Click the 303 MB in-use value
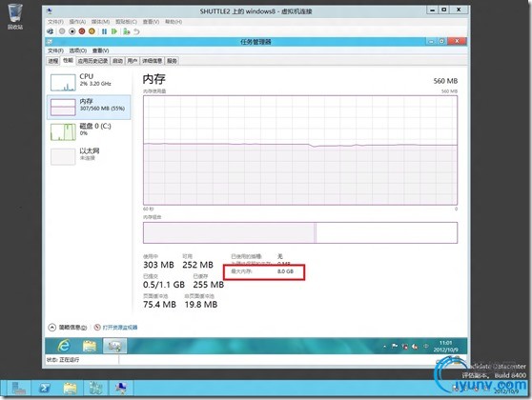This screenshot has width=532, height=400. pos(158,265)
